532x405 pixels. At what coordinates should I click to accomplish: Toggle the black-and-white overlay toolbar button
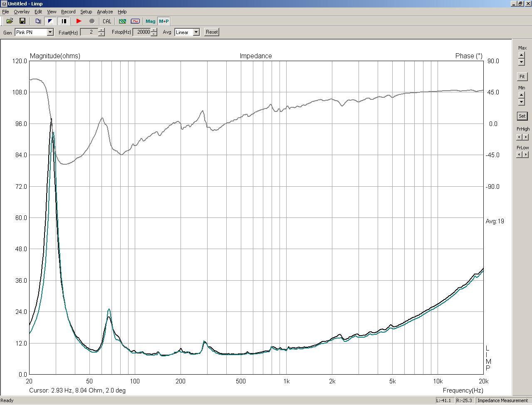pyautogui.click(x=50, y=21)
